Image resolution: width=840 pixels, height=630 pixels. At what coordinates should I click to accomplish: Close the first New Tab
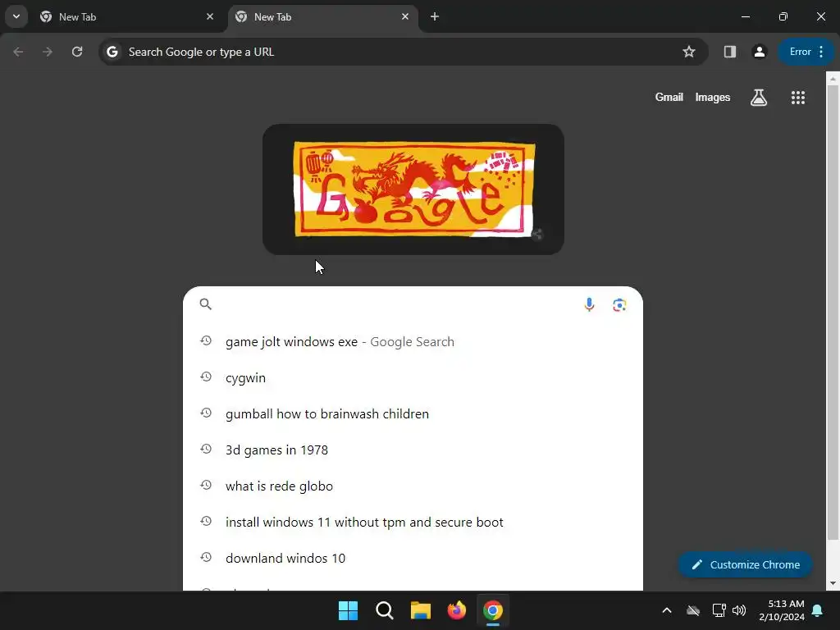[210, 16]
